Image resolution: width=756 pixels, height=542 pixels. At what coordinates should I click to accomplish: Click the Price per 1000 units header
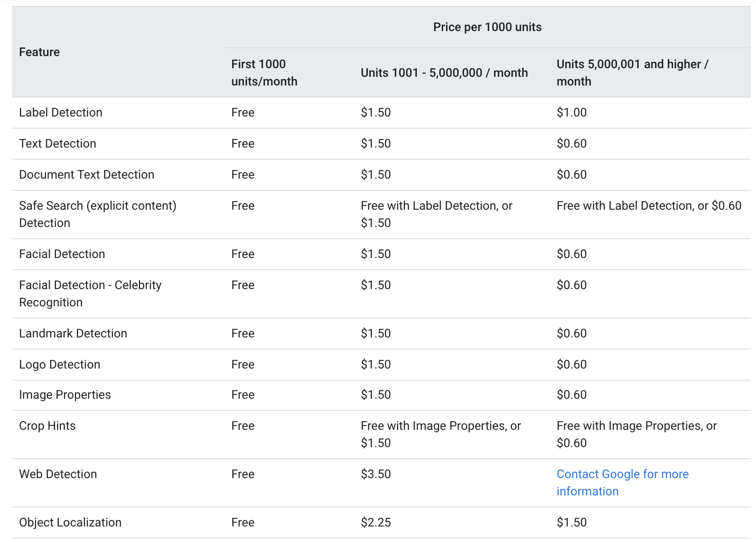point(487,27)
